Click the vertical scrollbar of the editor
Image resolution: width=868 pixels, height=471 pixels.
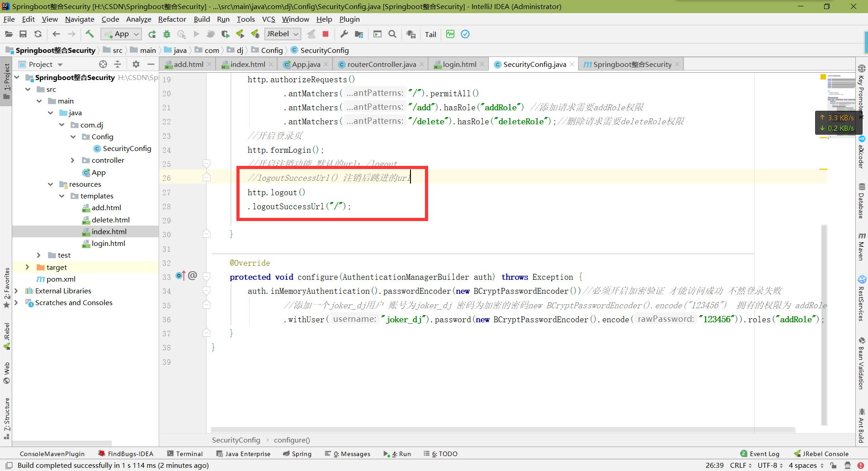824,325
